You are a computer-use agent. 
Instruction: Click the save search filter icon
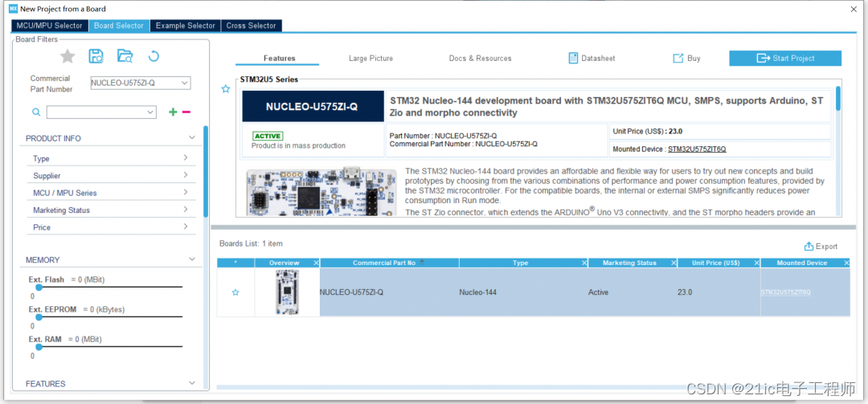click(x=96, y=56)
